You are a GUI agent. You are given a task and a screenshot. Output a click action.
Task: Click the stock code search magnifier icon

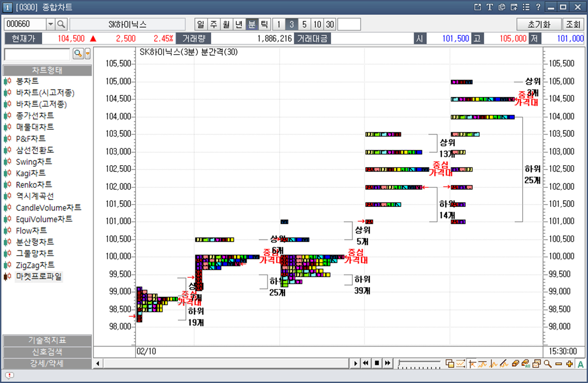pos(61,25)
